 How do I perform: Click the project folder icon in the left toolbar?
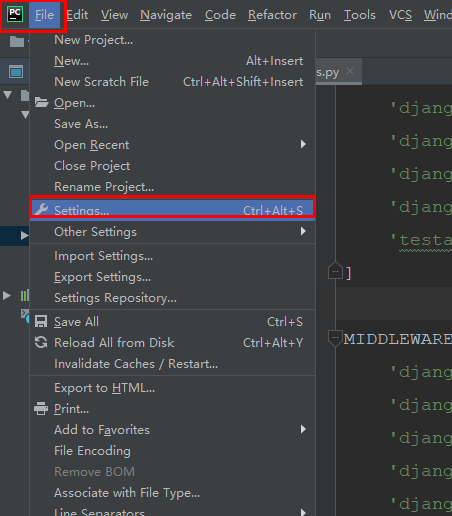point(17,41)
